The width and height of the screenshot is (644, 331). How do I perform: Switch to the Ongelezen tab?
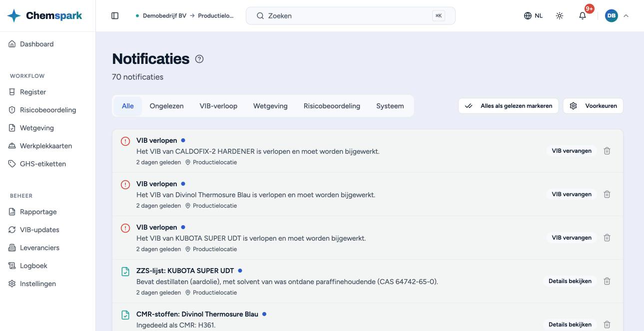(166, 106)
